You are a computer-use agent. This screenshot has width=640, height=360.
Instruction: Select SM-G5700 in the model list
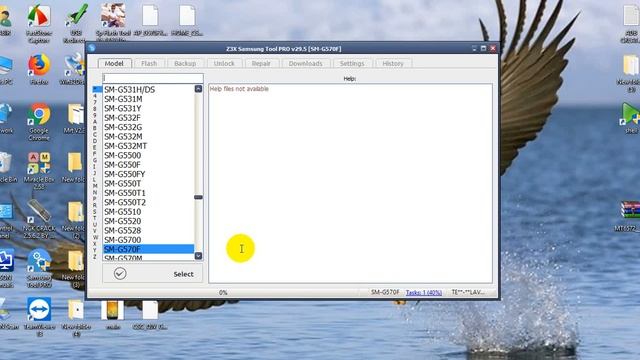coord(149,240)
